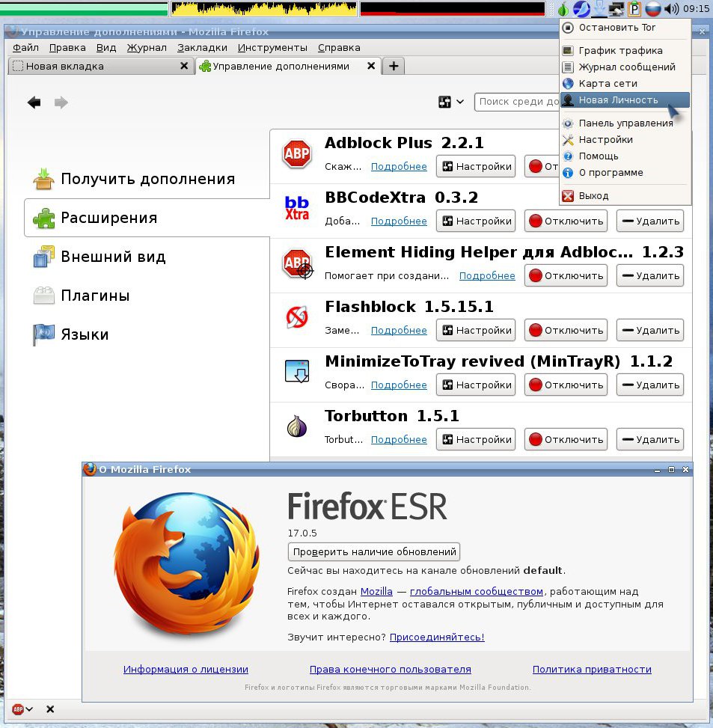Click the Russian flag keyboard layout icon
Image resolution: width=713 pixels, height=728 pixels.
[653, 8]
